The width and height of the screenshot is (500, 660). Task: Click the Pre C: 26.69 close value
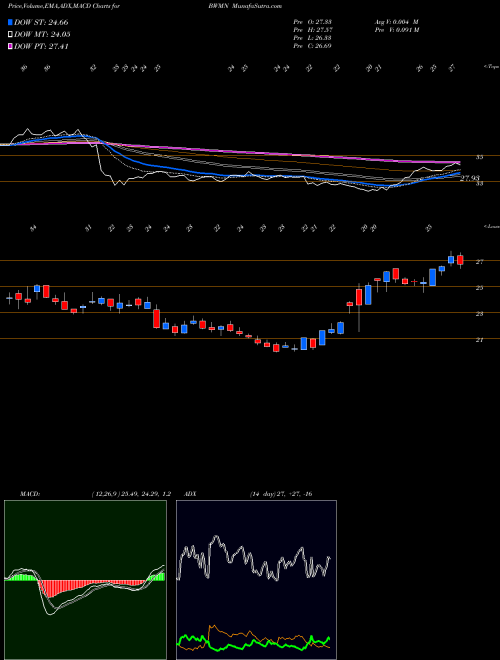pyautogui.click(x=313, y=46)
